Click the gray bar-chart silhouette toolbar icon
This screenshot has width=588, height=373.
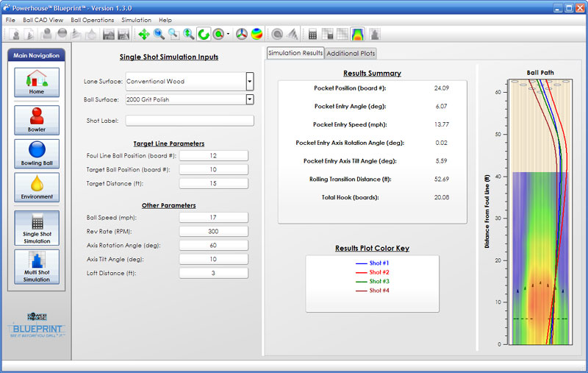point(375,35)
